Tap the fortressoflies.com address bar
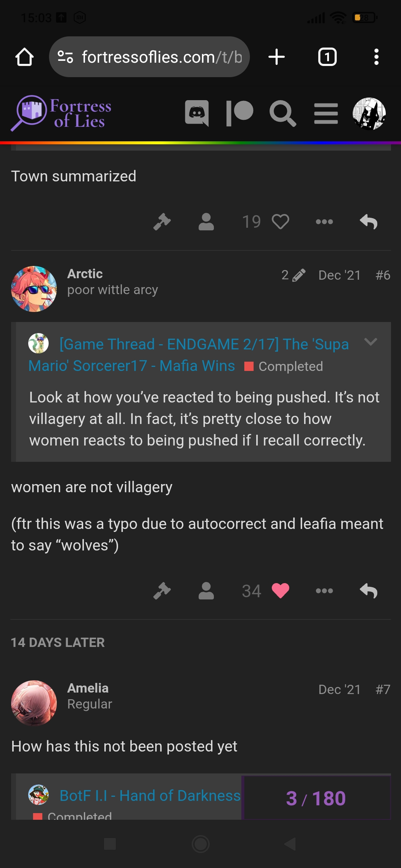Screen dimensions: 401x868 click(149, 57)
